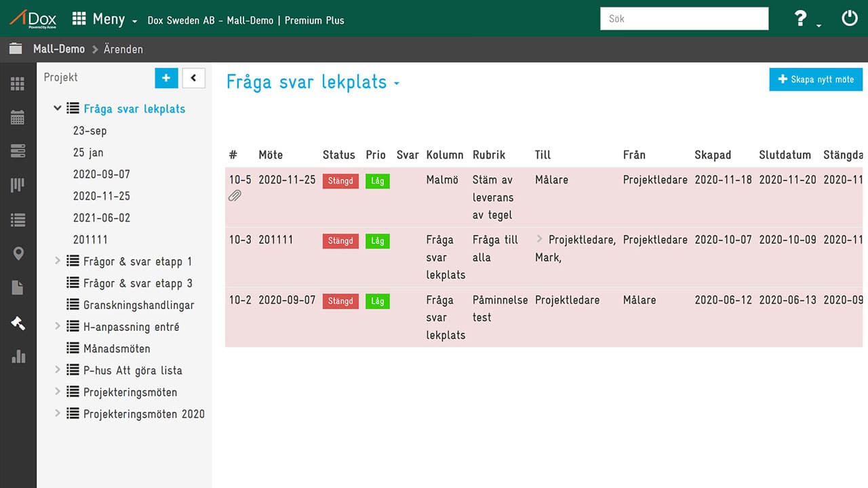Click the Sök search field
Image resolution: width=868 pixels, height=488 pixels.
coord(684,18)
